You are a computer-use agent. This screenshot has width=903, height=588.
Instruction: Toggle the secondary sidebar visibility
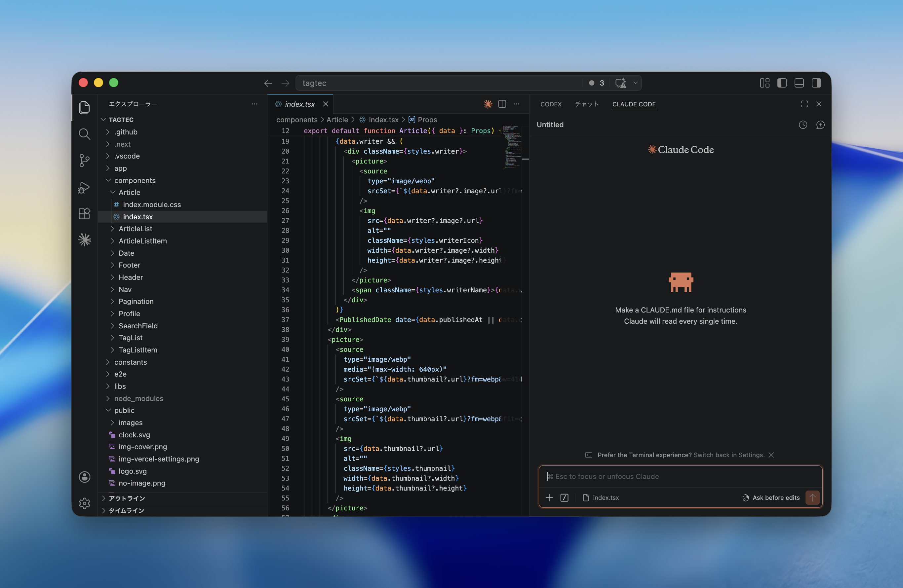coord(816,83)
